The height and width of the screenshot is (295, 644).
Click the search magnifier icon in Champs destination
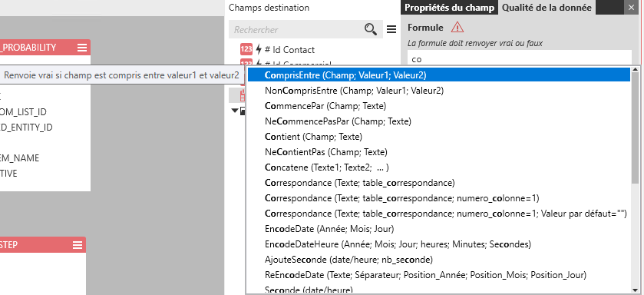pos(371,29)
